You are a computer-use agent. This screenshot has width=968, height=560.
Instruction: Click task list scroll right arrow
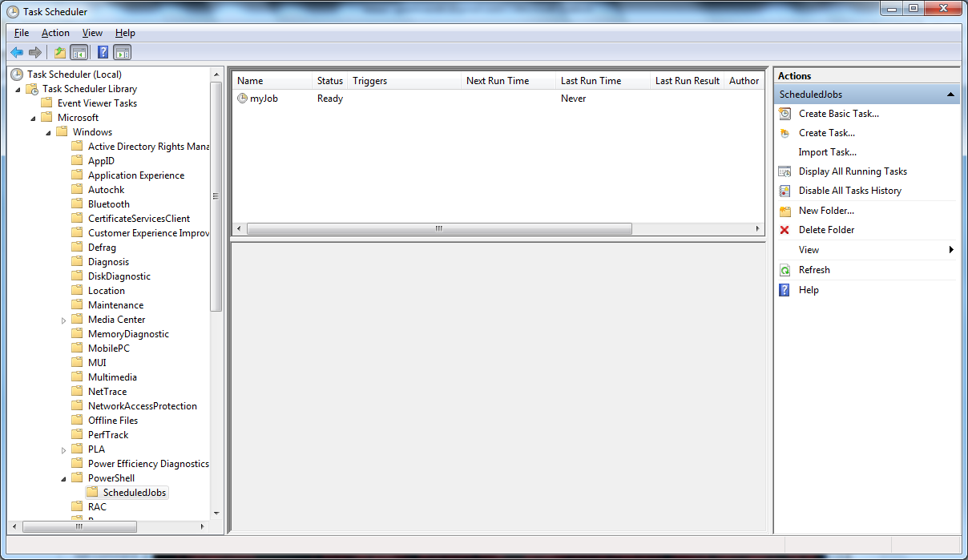[758, 228]
